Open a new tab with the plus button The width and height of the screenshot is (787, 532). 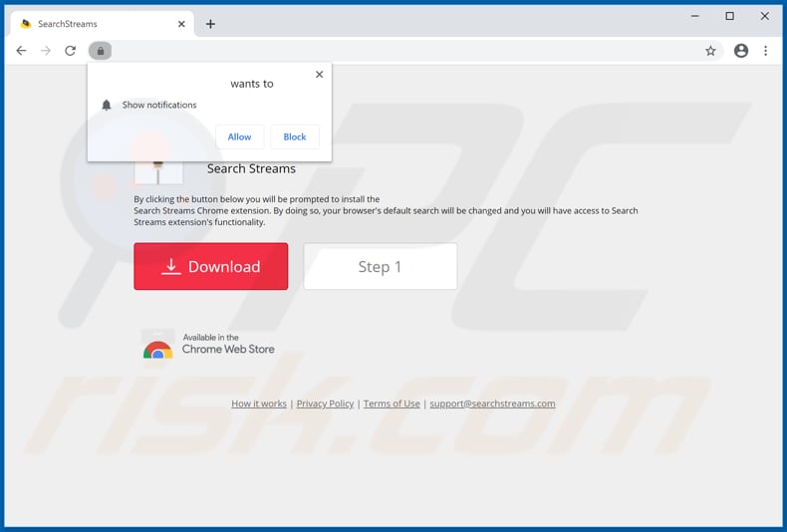pyautogui.click(x=210, y=24)
